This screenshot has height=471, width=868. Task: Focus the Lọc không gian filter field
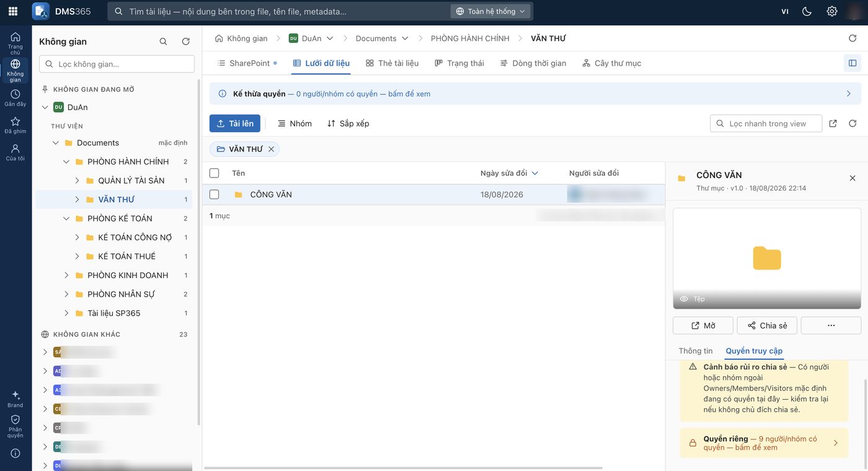tap(117, 64)
